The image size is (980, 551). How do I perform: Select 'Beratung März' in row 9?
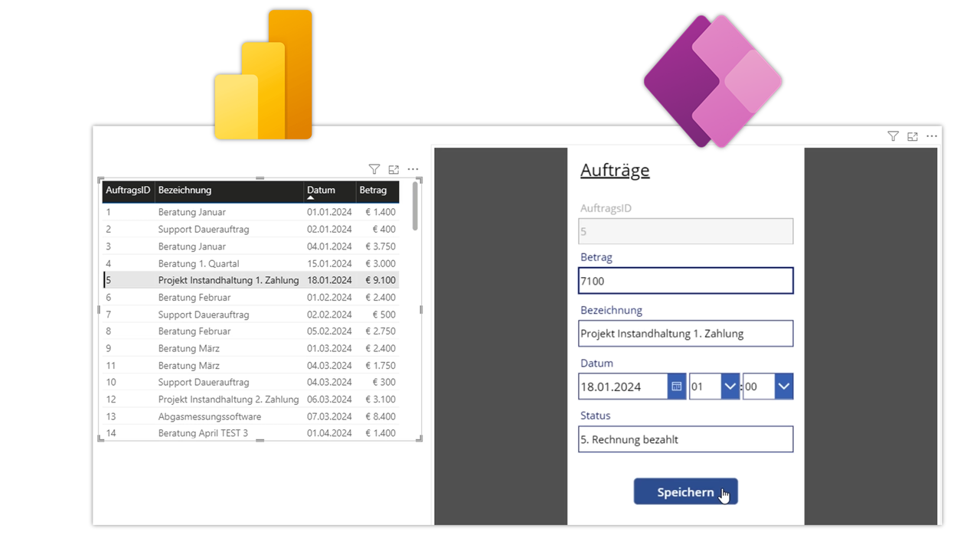pos(189,348)
